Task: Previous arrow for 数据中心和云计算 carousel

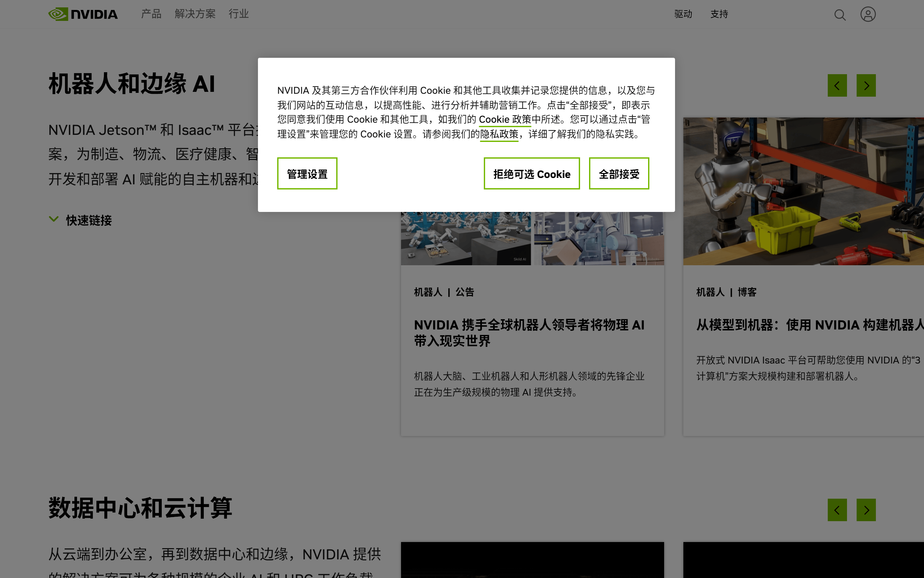Action: (x=837, y=510)
